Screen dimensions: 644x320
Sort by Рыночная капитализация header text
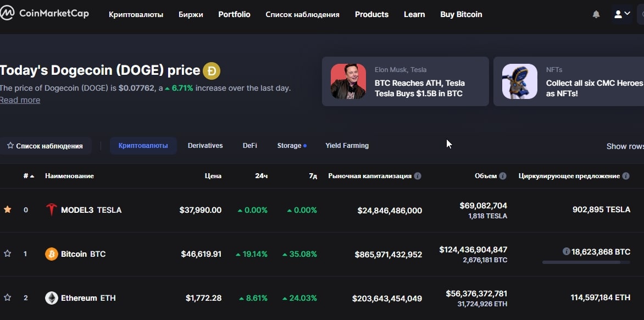pos(370,176)
